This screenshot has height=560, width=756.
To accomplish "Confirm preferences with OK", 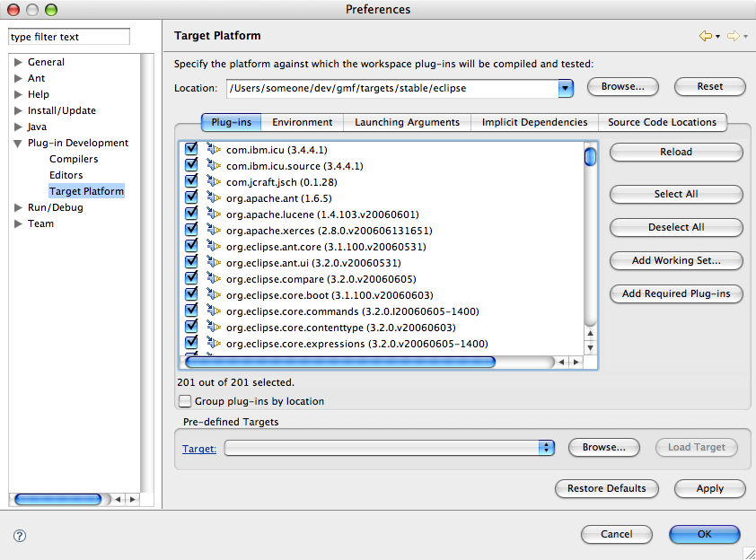I will pyautogui.click(x=705, y=534).
